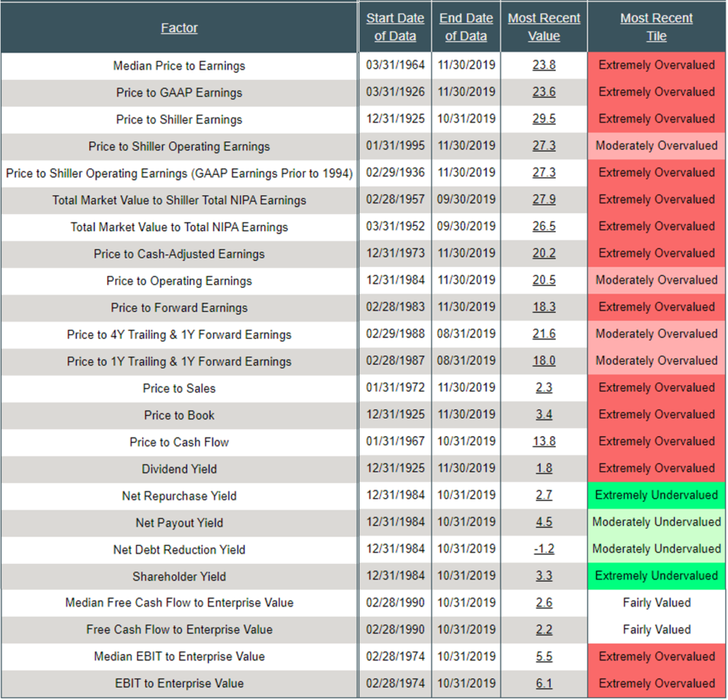Open the 23.8 Median Price to Earnings value
Viewport: 728px width, 700px height.
(544, 65)
